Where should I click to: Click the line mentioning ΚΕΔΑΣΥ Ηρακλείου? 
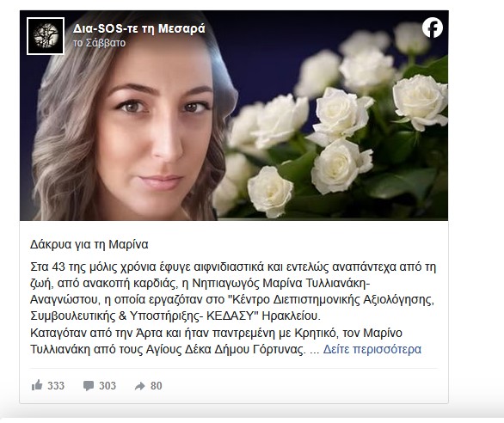(x=175, y=316)
